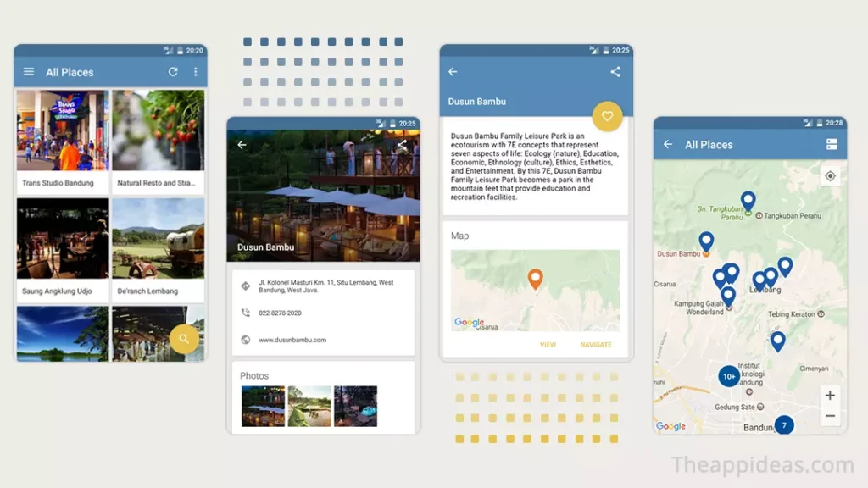Image resolution: width=868 pixels, height=488 pixels.
Task: Open the navigation drawer with the hamburger icon
Action: click(x=29, y=72)
